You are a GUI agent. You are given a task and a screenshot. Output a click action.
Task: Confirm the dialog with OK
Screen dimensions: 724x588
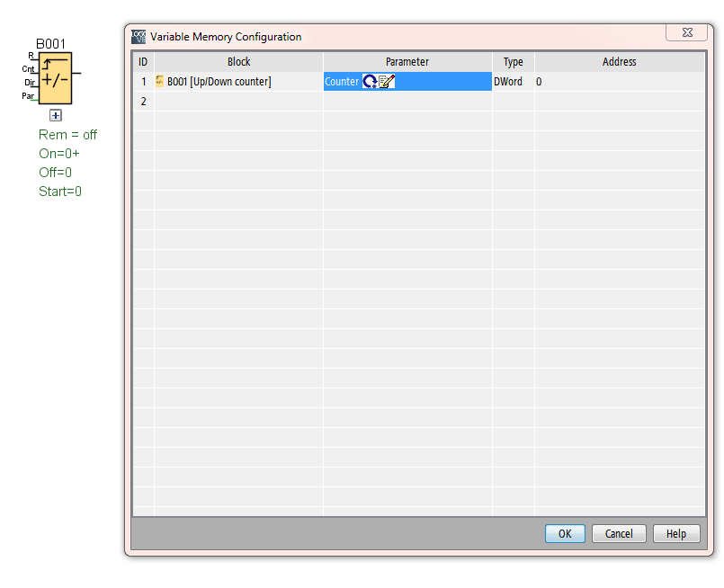[565, 533]
